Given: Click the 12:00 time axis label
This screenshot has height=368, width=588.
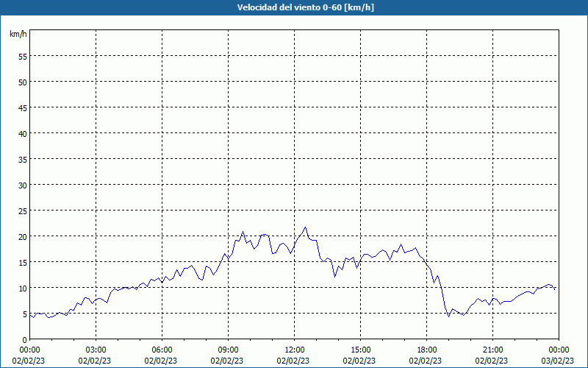Looking at the screenshot, I should click(295, 350).
